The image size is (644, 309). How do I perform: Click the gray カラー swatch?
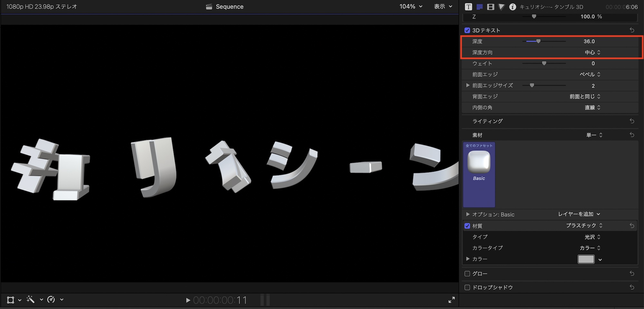pyautogui.click(x=586, y=259)
